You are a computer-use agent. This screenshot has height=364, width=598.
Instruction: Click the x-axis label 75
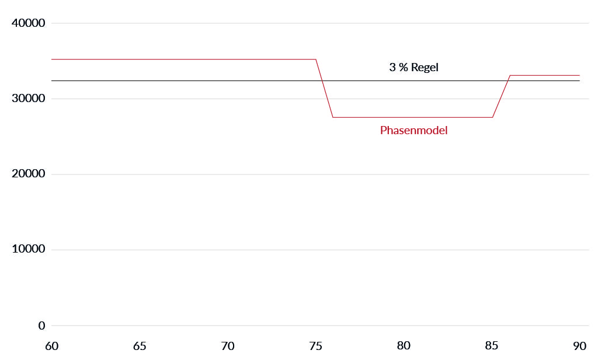315,346
